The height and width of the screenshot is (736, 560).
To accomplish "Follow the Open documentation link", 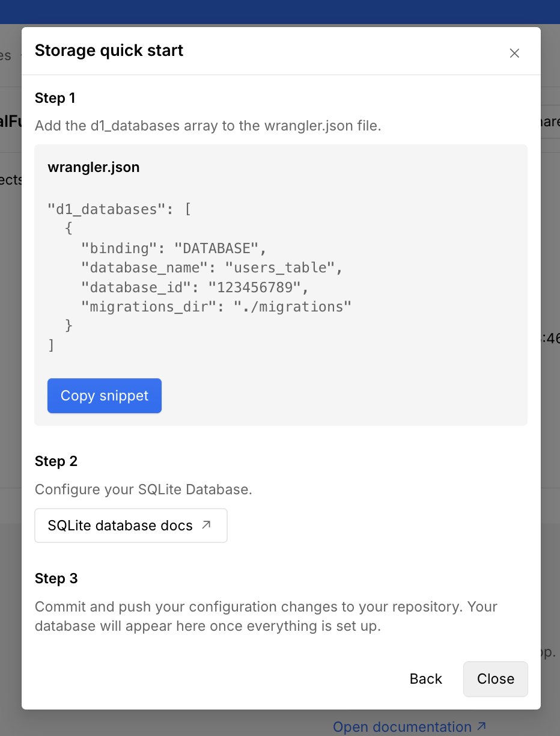I will tap(403, 726).
